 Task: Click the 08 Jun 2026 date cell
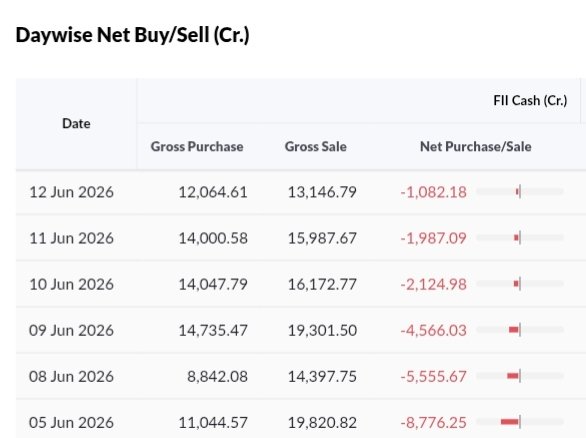coord(71,376)
